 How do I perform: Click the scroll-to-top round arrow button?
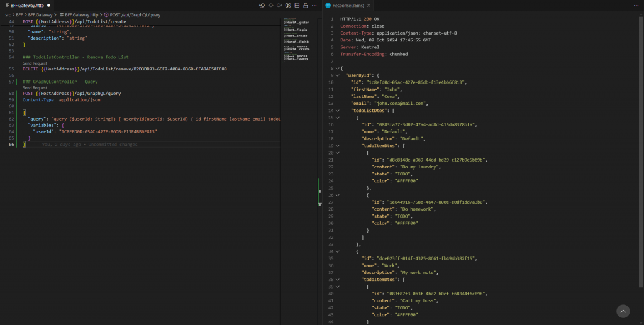pos(623,311)
